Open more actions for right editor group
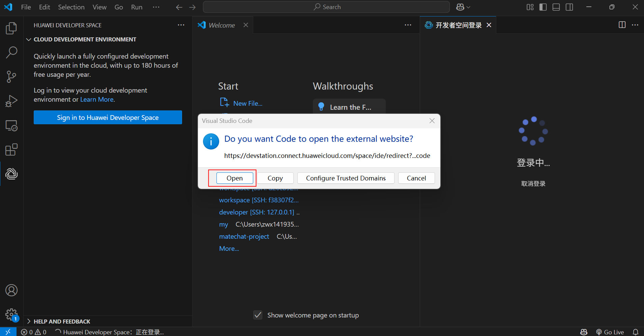Screen dimensions: 644x336 point(635,25)
